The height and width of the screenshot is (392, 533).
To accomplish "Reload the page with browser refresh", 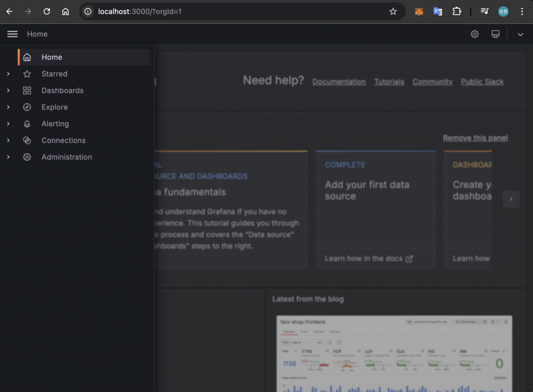I will [x=46, y=11].
